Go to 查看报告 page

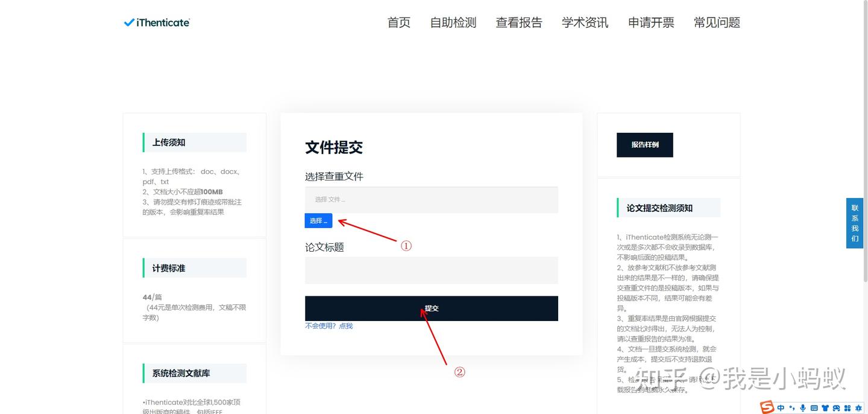point(519,22)
